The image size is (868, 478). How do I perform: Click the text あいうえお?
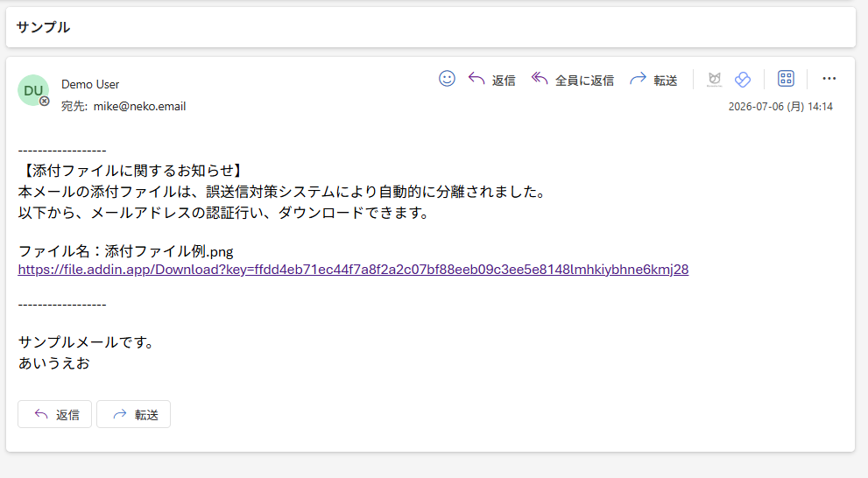click(x=53, y=363)
